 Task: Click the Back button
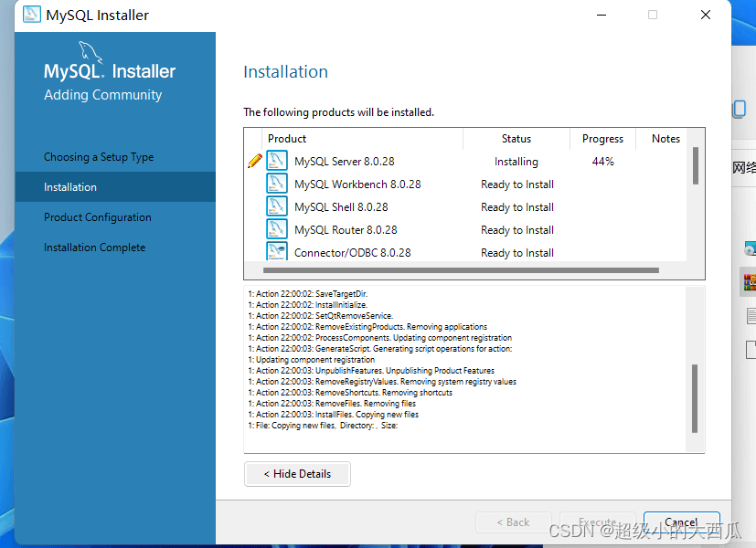coord(514,522)
